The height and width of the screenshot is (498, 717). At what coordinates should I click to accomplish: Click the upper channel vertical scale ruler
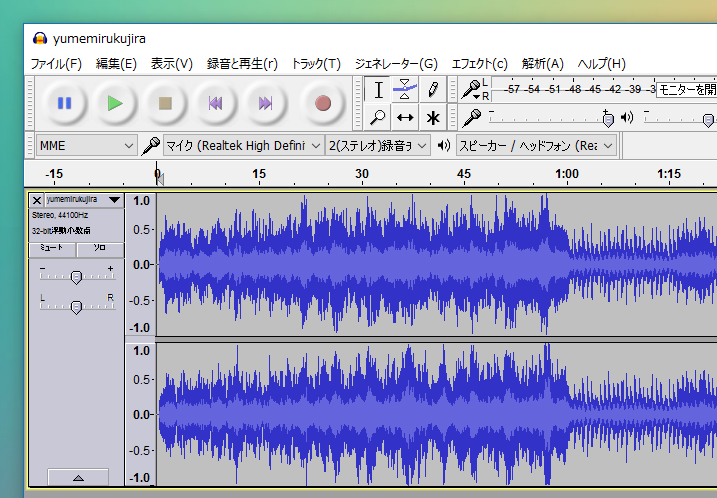pos(140,264)
